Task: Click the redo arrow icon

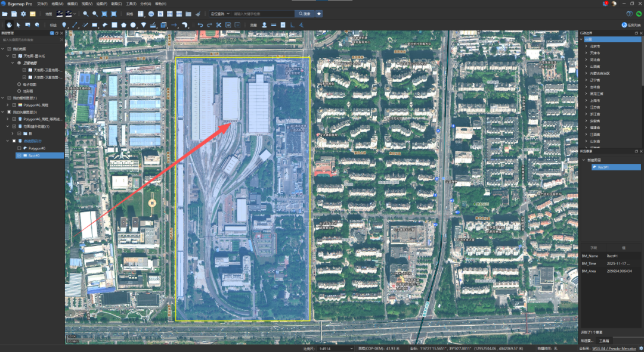Action: [x=209, y=25]
